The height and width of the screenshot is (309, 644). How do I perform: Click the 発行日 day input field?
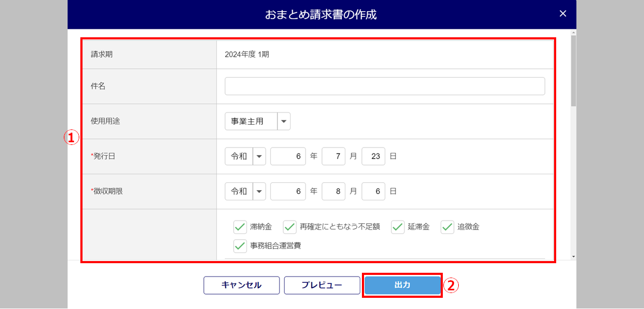pos(373,157)
